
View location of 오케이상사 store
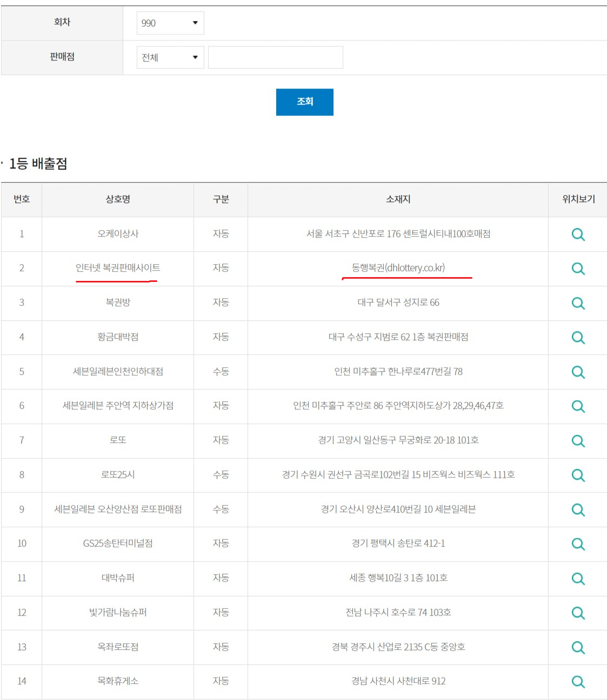click(x=578, y=234)
